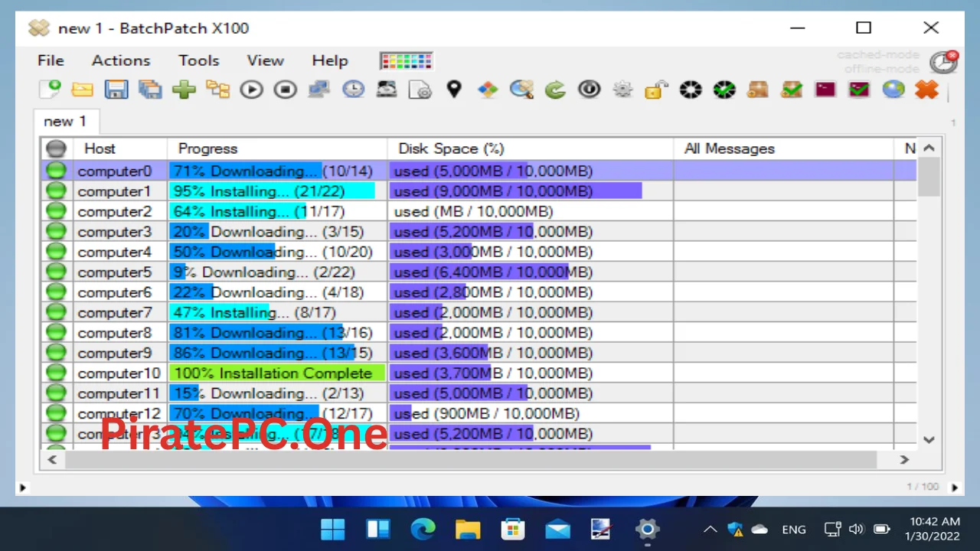The height and width of the screenshot is (551, 980).
Task: Click the brown box with checkmark icon
Action: pyautogui.click(x=792, y=90)
